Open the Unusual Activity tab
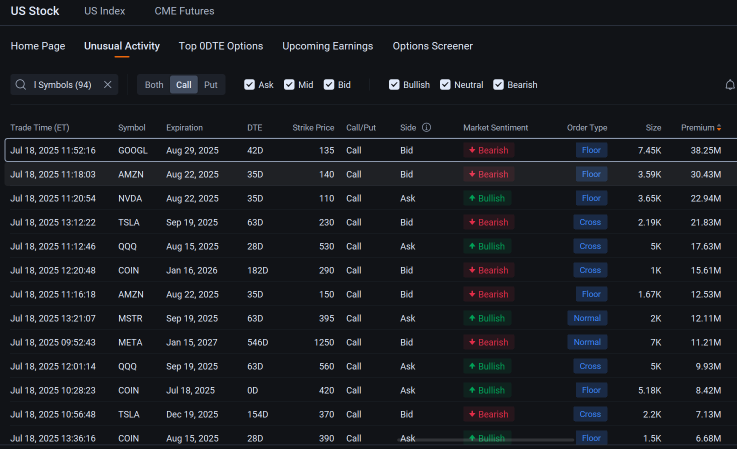 tap(122, 46)
